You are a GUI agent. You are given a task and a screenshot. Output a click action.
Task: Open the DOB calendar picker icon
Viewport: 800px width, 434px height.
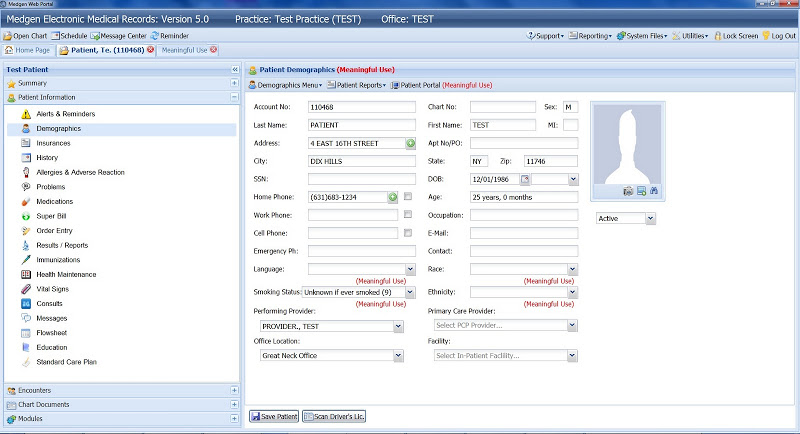point(525,179)
